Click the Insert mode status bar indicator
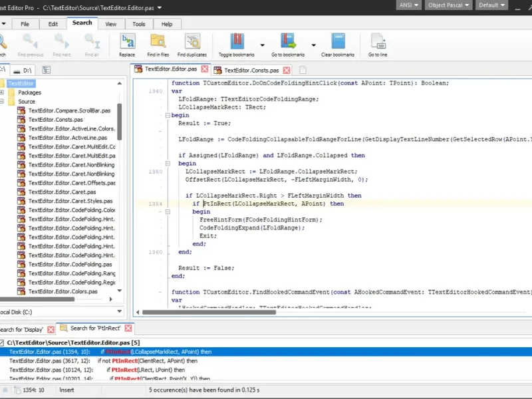The height and width of the screenshot is (399, 532). point(66,390)
